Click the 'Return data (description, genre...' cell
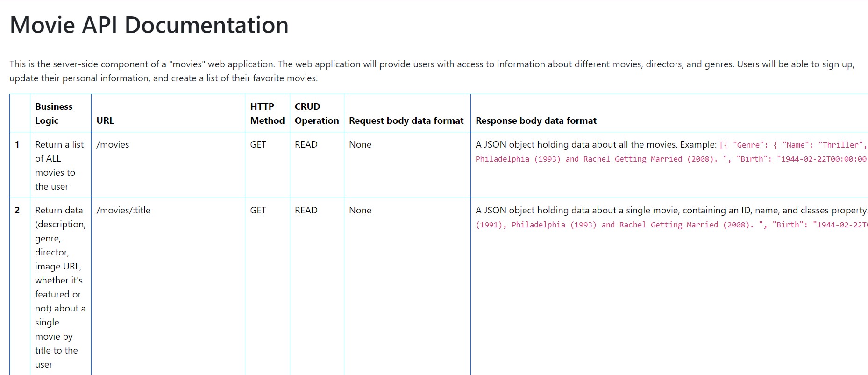Image resolution: width=868 pixels, height=375 pixels. [x=61, y=287]
